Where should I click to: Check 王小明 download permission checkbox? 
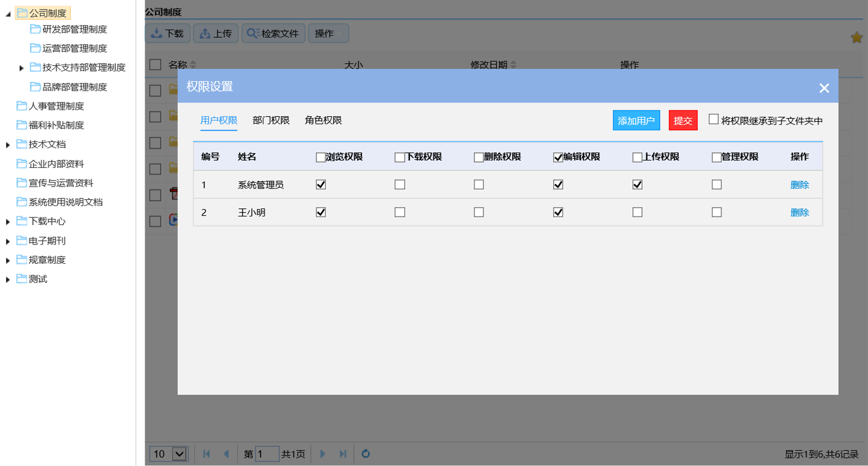(x=400, y=212)
